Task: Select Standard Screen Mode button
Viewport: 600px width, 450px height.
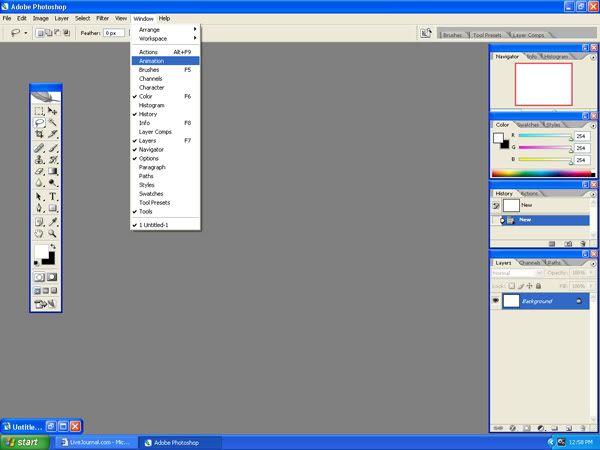Action: tap(38, 291)
